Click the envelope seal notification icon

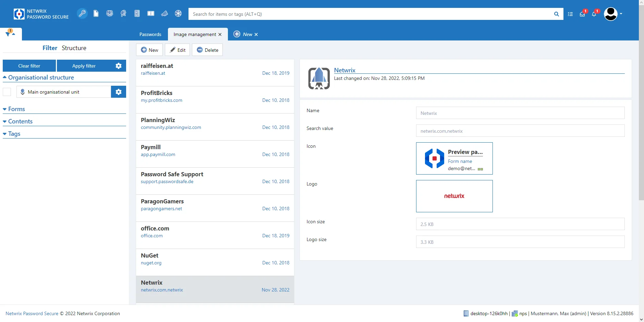582,14
